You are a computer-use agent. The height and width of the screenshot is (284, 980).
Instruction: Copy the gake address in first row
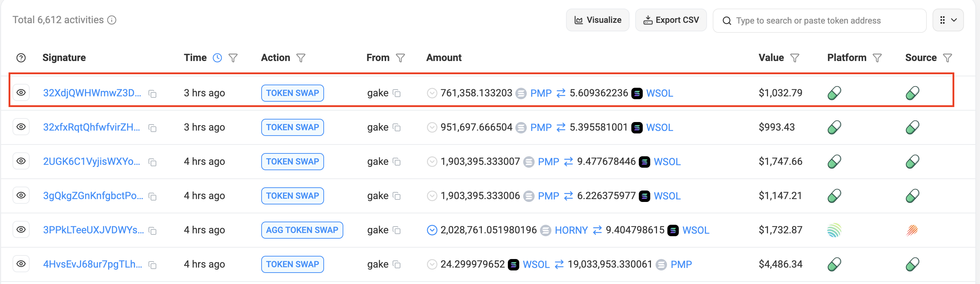tap(396, 93)
